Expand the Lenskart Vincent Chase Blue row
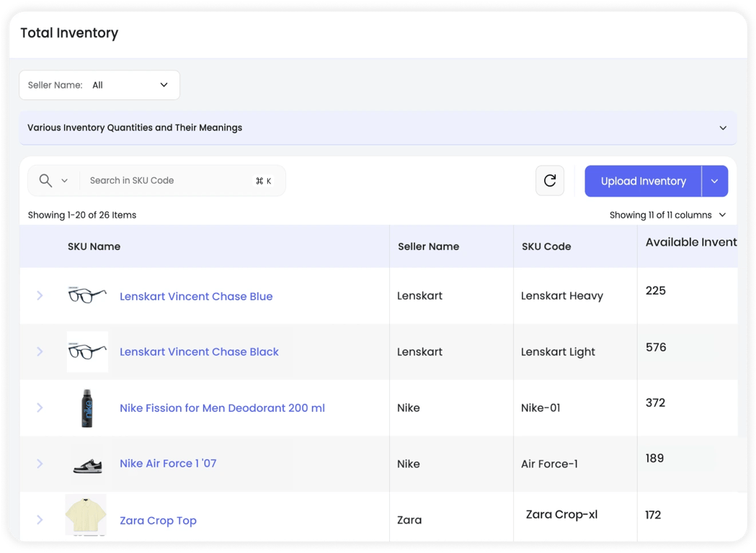756x553 pixels. tap(40, 296)
